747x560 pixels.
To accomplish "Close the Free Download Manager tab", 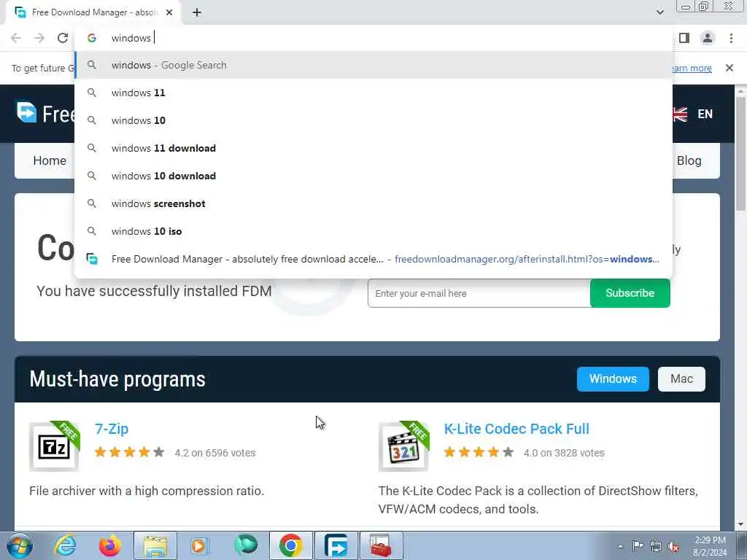I will (x=169, y=12).
